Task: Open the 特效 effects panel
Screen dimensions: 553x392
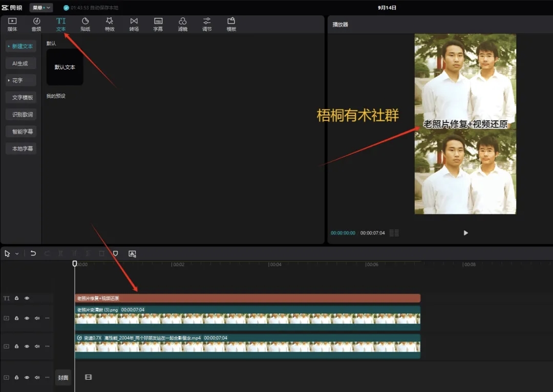Action: (110, 24)
